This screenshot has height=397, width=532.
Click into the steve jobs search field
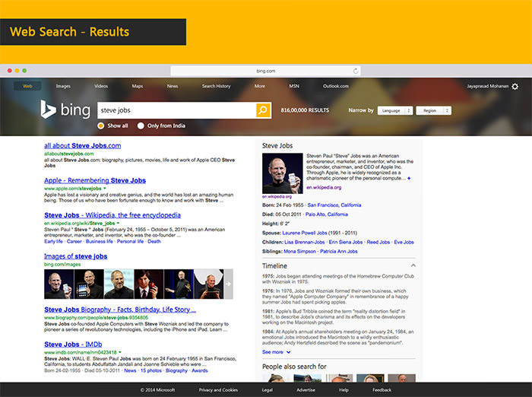pos(176,110)
